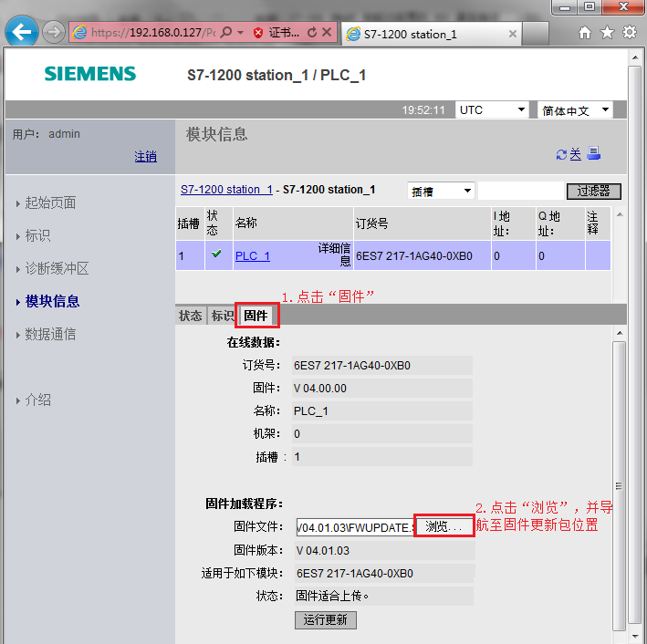Open the 插槽 filter criteria dropdown
647x644 pixels.
click(441, 191)
